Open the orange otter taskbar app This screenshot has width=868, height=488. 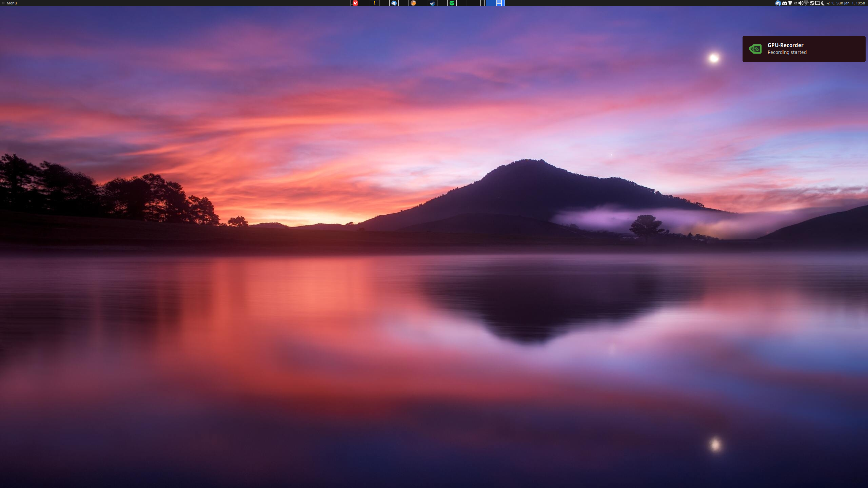[413, 3]
